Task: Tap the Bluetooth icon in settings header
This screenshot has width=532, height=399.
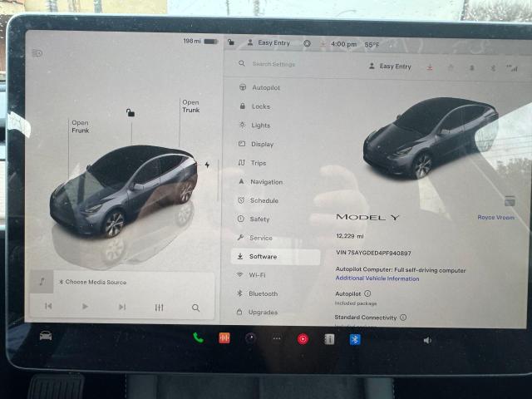Action: pos(493,68)
